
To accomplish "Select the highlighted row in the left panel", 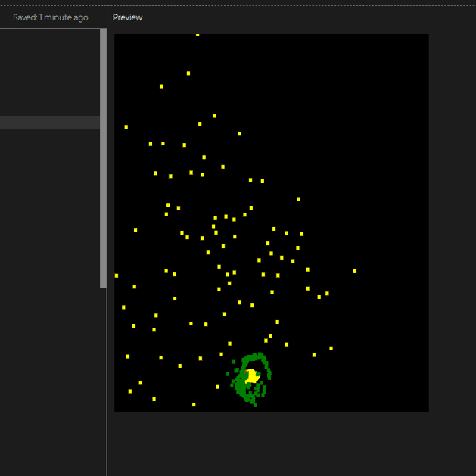I will click(x=50, y=123).
